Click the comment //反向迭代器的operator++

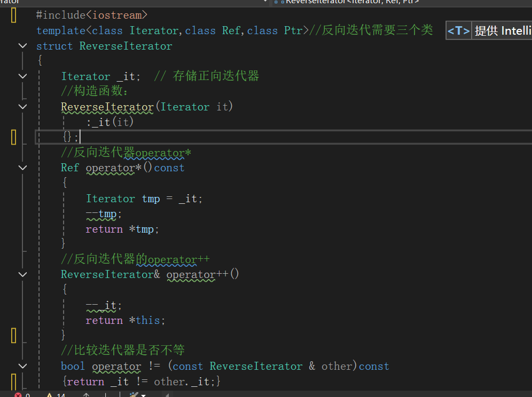pyautogui.click(x=135, y=259)
